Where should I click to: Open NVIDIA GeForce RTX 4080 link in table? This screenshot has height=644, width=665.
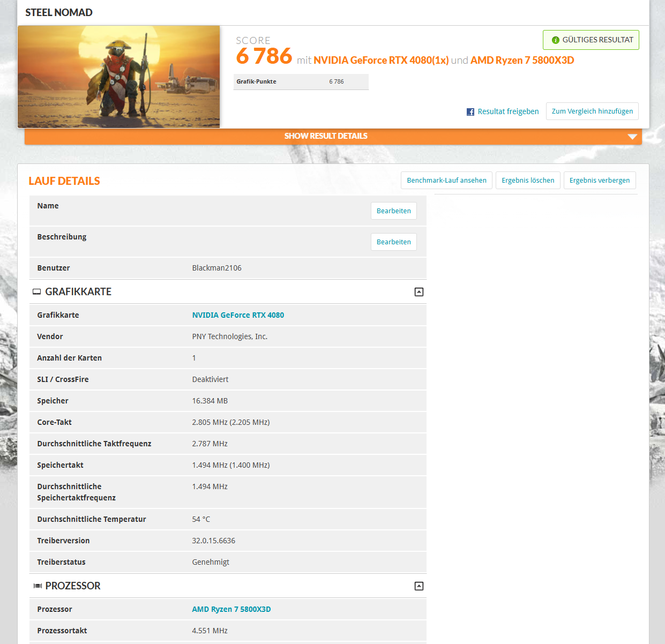238,315
